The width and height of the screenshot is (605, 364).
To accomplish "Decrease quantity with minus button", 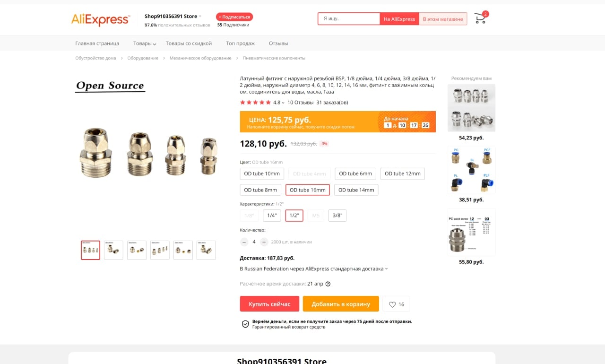I will 244,242.
